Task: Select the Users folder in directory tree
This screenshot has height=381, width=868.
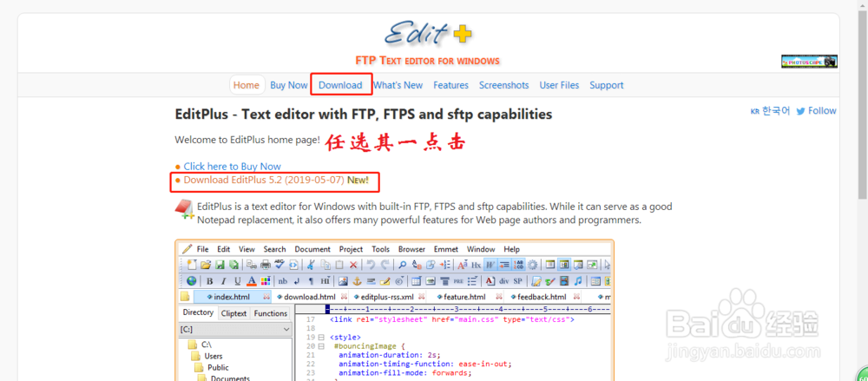Action: point(207,356)
